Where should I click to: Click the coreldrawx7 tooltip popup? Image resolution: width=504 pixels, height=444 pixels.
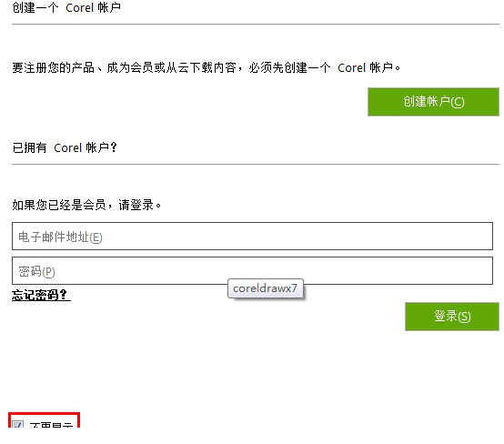pyautogui.click(x=265, y=288)
